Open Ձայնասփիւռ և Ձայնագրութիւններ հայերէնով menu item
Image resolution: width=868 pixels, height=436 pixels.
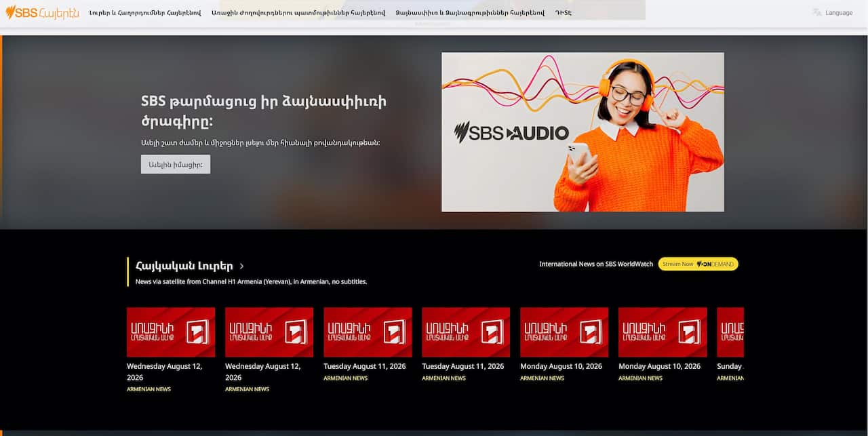[x=470, y=13]
